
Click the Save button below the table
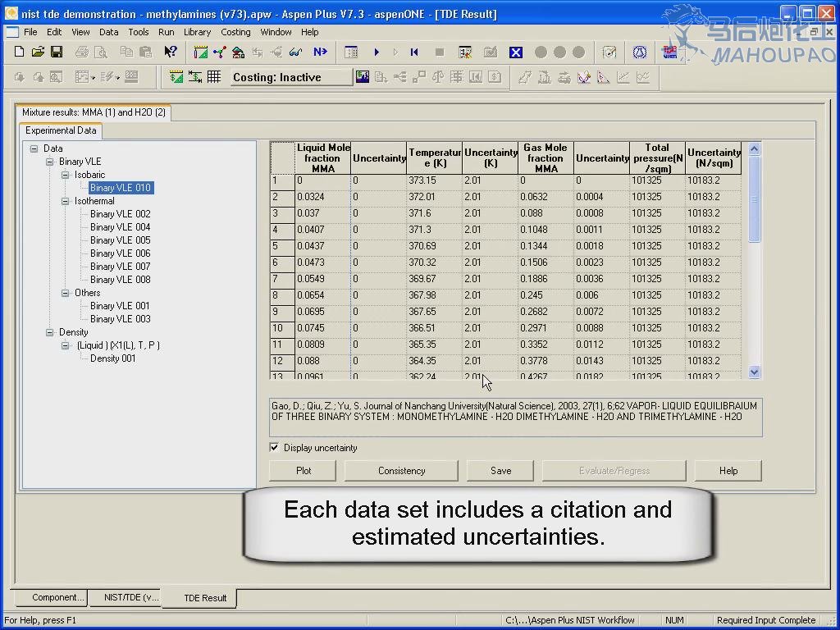click(x=500, y=470)
